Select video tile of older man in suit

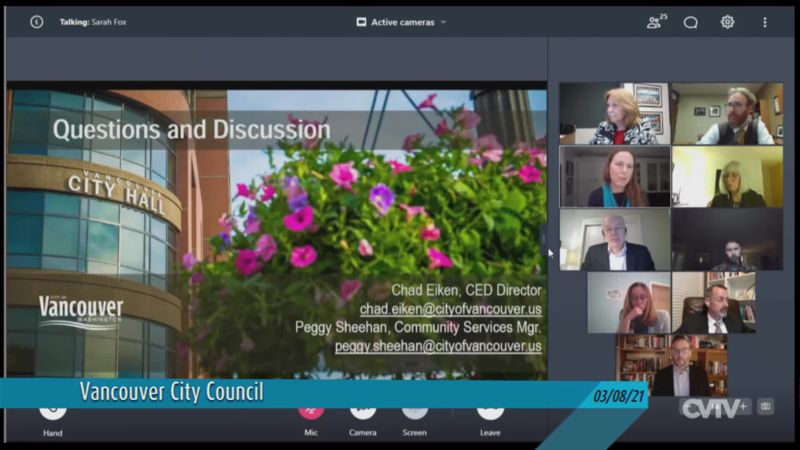click(x=614, y=239)
